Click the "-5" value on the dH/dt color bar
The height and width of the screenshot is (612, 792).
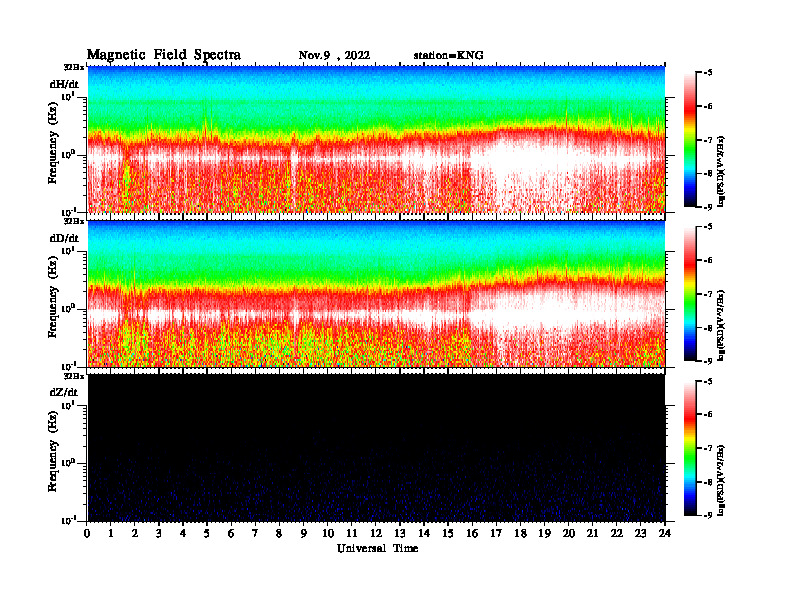coord(708,73)
